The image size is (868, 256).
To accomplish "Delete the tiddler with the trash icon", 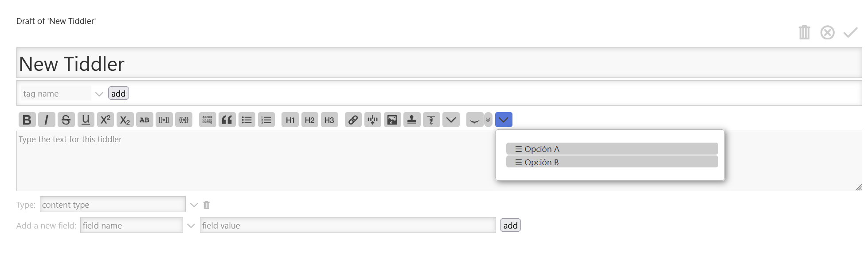I will click(x=804, y=32).
